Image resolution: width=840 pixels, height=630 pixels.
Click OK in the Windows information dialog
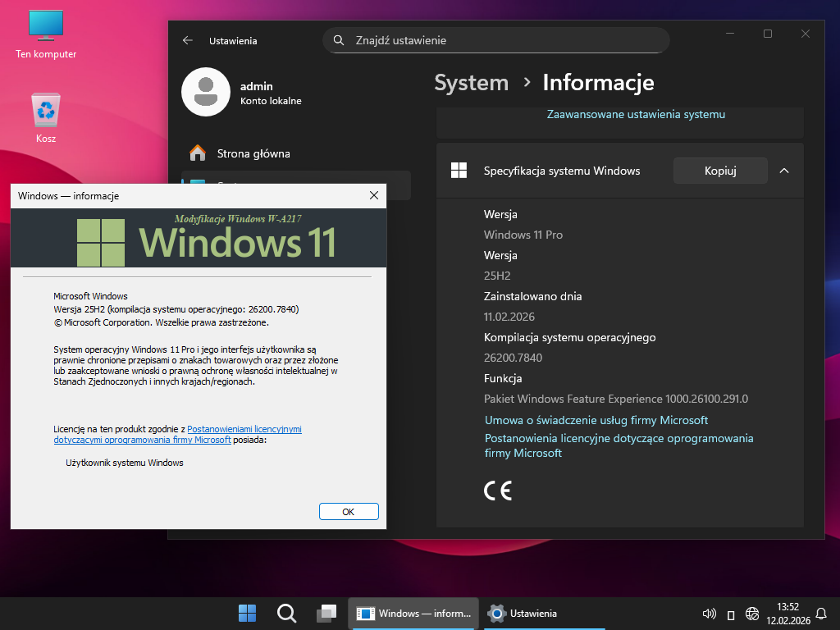(349, 511)
